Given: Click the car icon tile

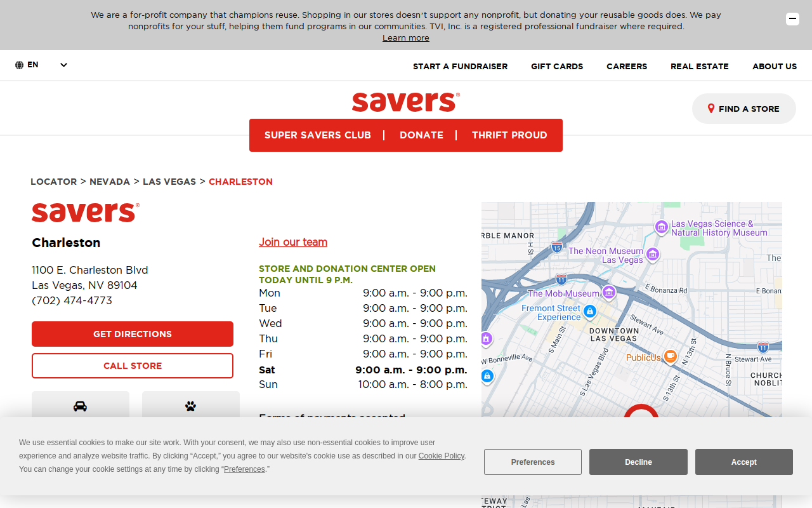Looking at the screenshot, I should pyautogui.click(x=81, y=405).
